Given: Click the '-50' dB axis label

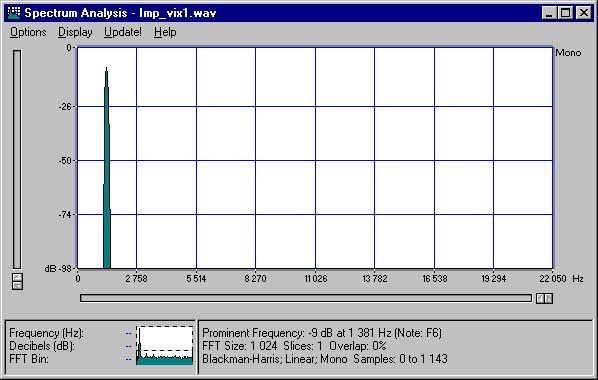Looking at the screenshot, I should 65,161.
